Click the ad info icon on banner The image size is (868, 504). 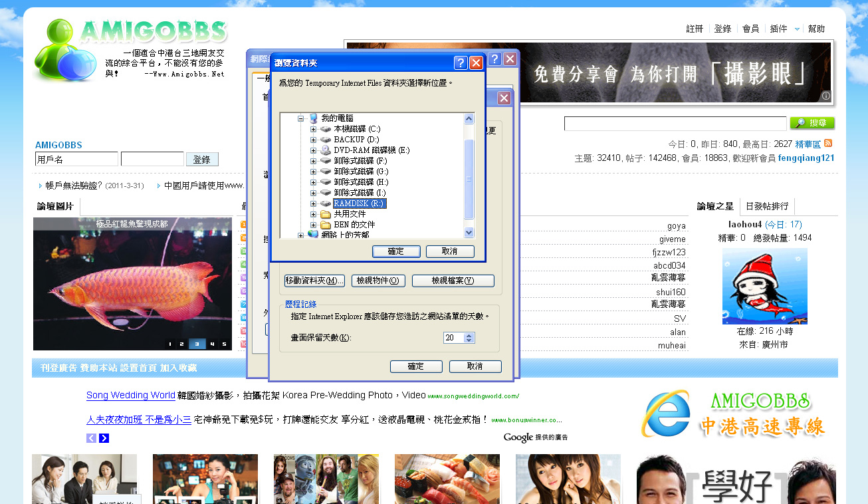point(825,96)
